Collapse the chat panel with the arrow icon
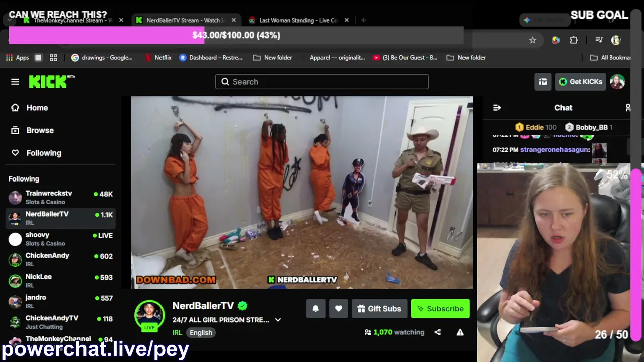 [x=497, y=108]
